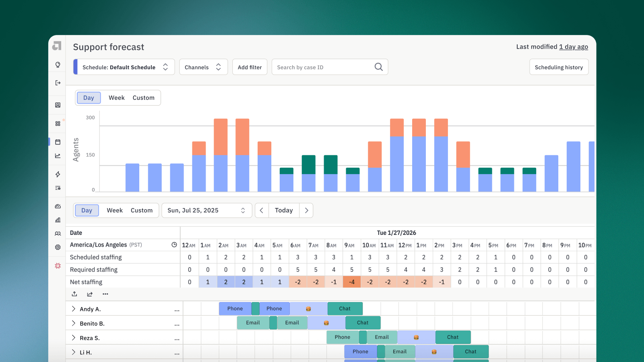Select Day view beside the date picker
This screenshot has width=644, height=362.
click(x=87, y=210)
